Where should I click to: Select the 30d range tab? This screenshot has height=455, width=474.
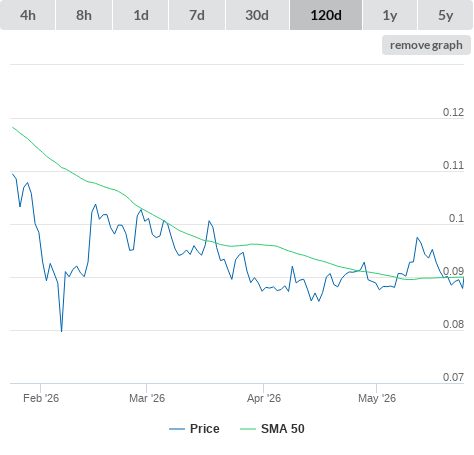pyautogui.click(x=257, y=15)
